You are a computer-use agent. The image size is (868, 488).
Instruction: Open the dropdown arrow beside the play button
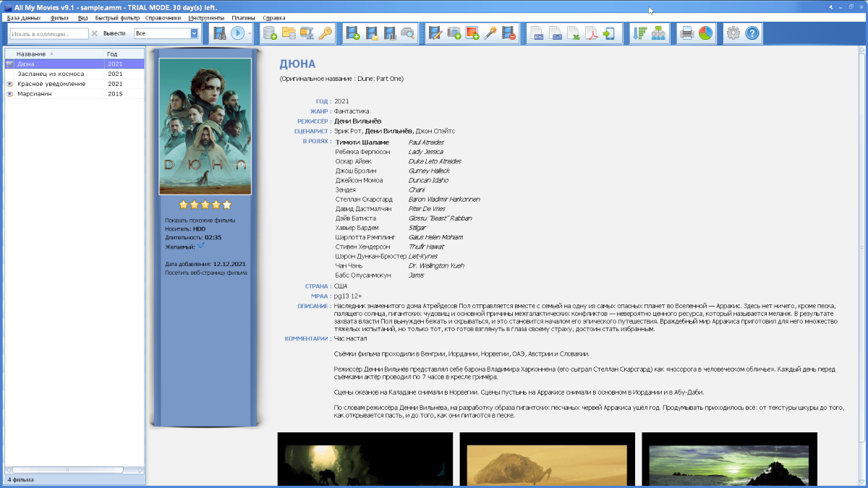pos(250,33)
